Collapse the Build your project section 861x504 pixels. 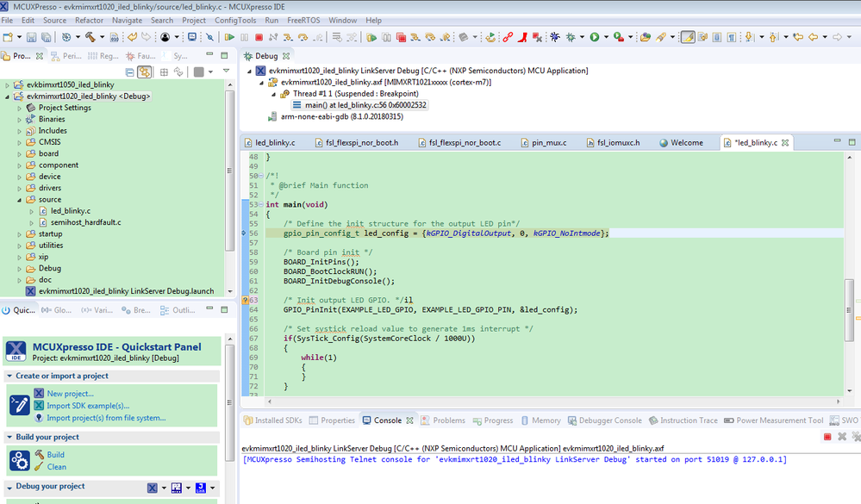(x=9, y=437)
